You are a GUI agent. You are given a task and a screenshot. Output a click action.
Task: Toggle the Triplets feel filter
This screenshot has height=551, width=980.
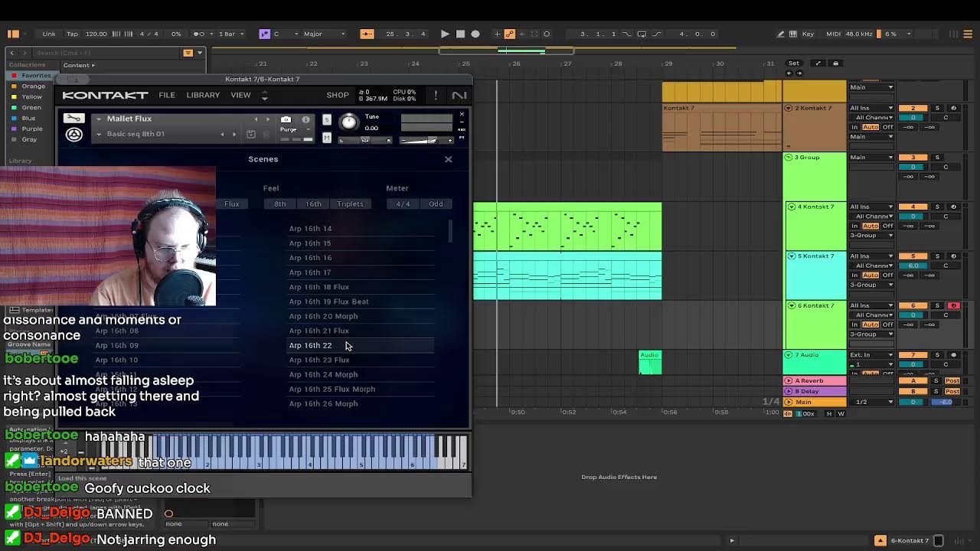(x=350, y=204)
